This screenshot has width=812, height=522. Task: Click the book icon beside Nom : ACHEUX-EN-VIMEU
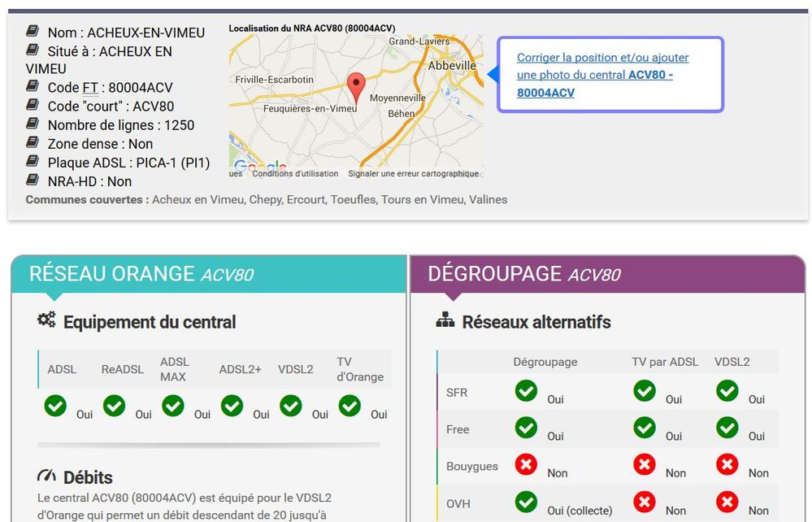[33, 31]
